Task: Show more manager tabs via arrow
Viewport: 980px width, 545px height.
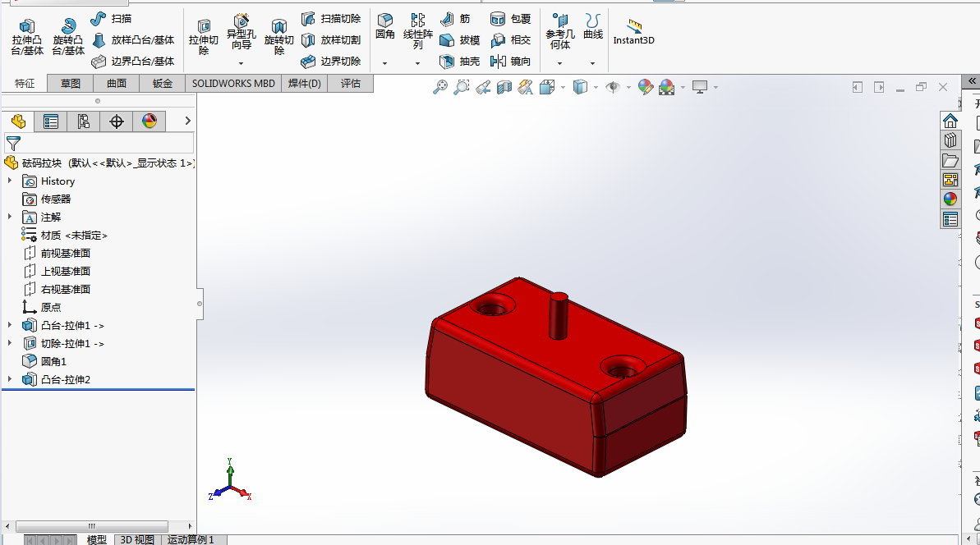Action: (187, 121)
